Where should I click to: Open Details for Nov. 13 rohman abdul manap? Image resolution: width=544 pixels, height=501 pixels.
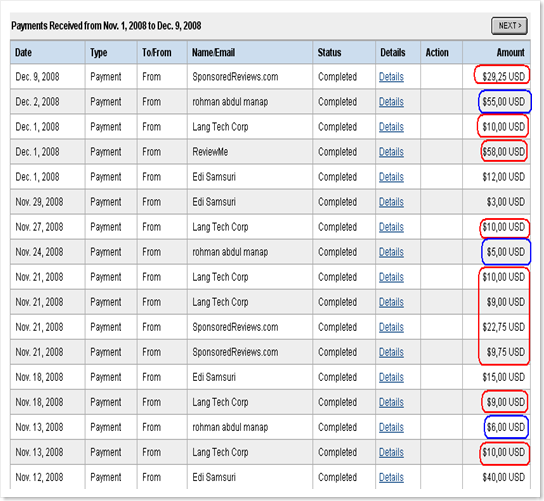(391, 427)
